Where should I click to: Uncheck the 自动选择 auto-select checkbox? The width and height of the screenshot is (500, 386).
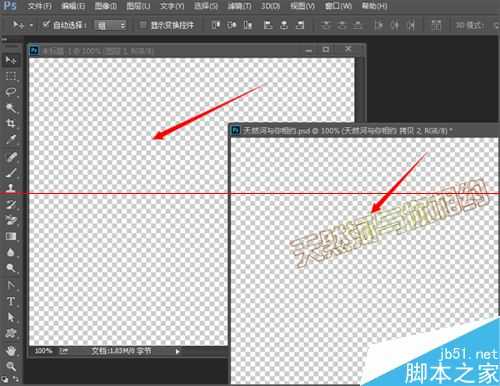coord(45,25)
